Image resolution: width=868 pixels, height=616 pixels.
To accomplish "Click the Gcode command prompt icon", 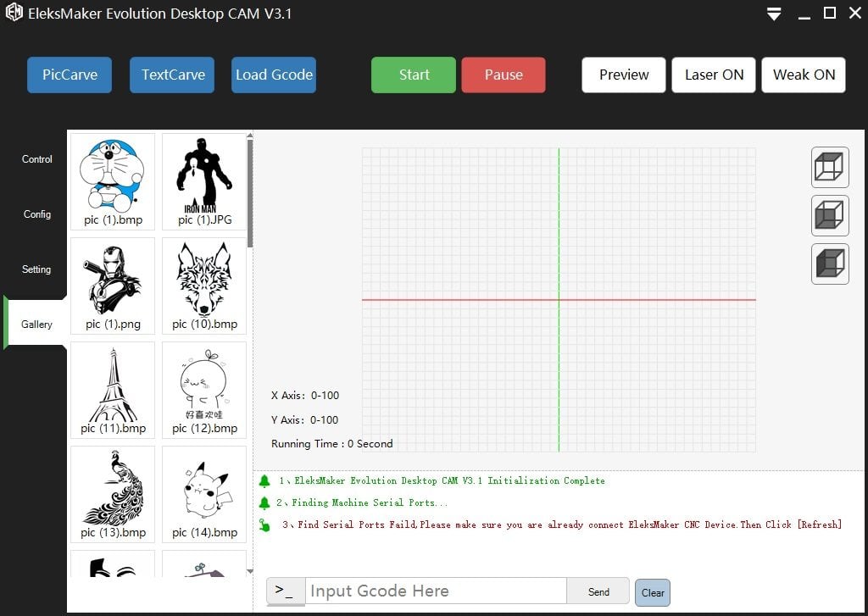I will pos(285,591).
